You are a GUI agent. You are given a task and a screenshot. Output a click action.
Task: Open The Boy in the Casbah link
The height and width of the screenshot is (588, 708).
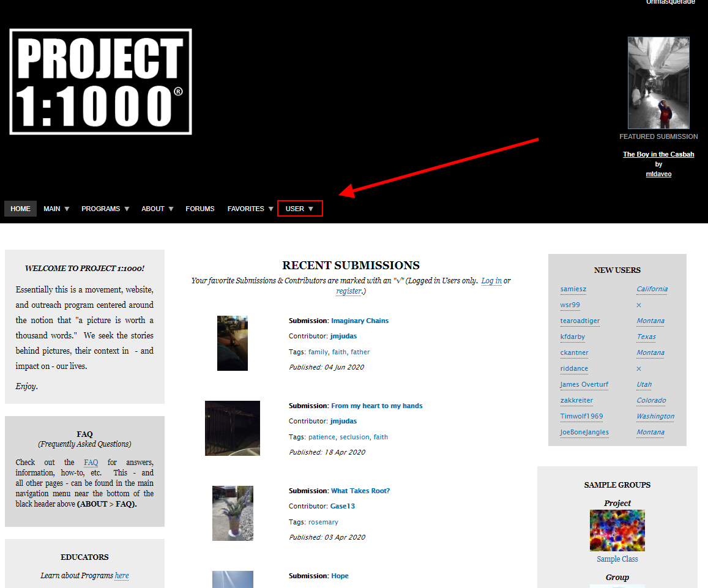(658, 154)
